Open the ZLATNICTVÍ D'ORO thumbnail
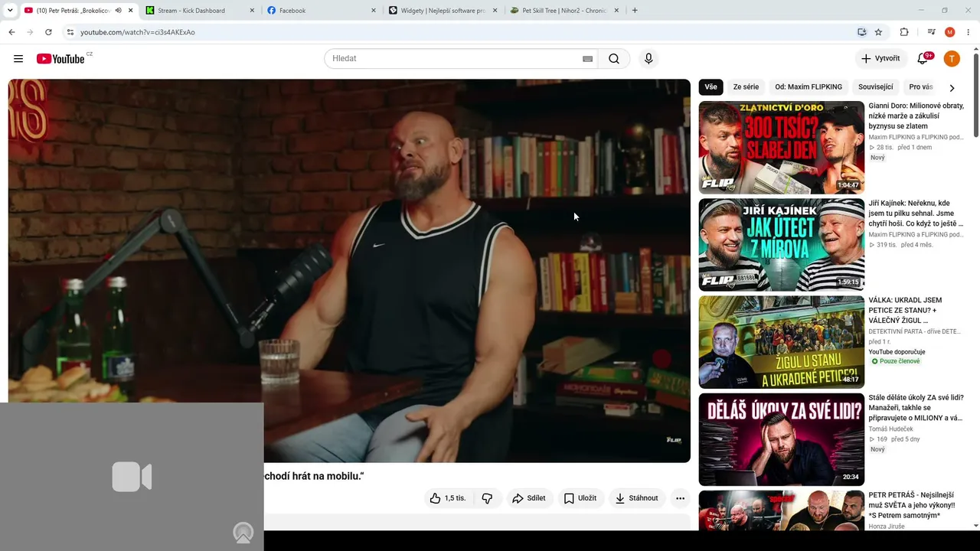980x551 pixels. (x=781, y=147)
